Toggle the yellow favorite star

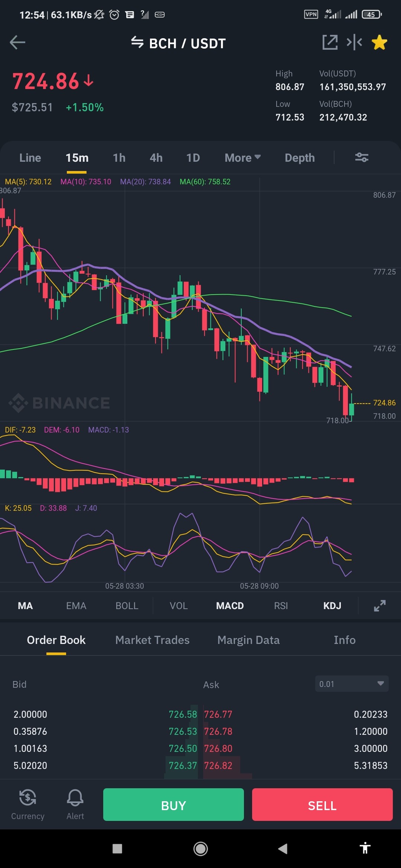coord(379,42)
